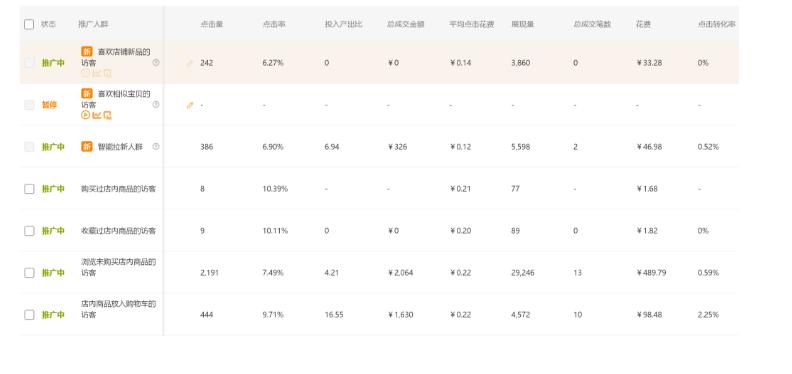Open the 智能拉新人群 audience name
The image size is (792, 374).
[x=120, y=147]
